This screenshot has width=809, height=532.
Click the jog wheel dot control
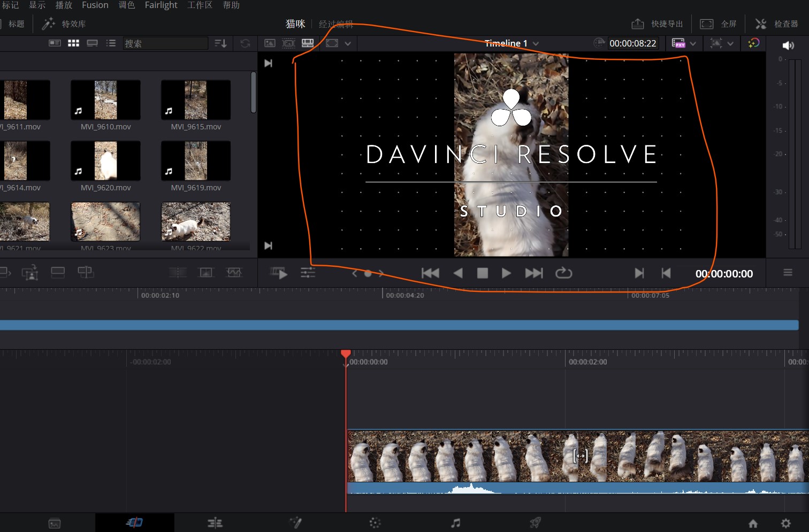coord(368,273)
